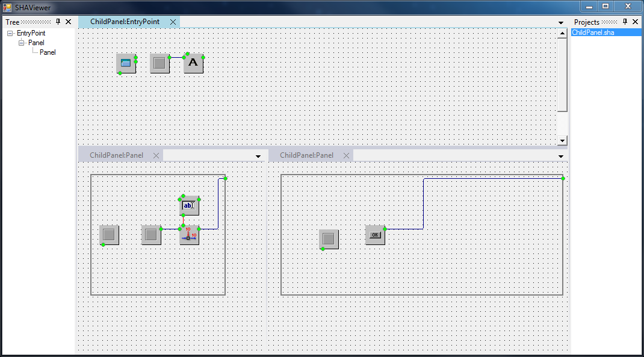Select the nested child Panel tree item

(x=48, y=52)
